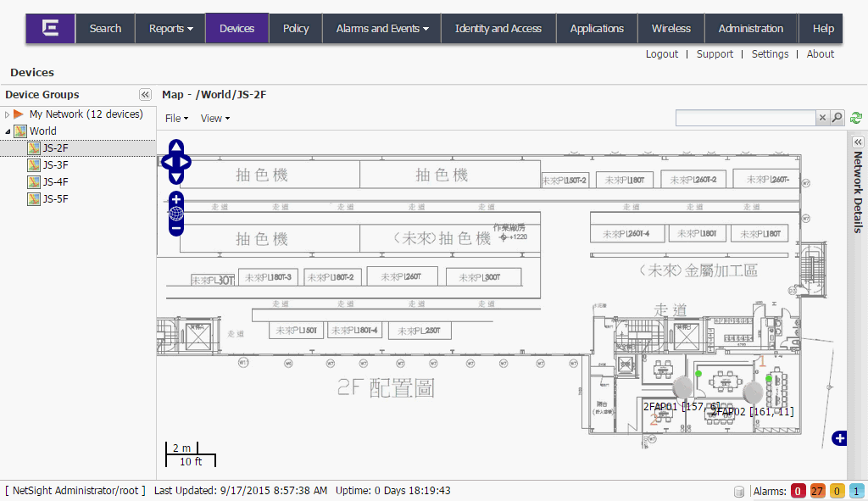Switch to the Applications tab
The image size is (868, 501).
(x=597, y=28)
